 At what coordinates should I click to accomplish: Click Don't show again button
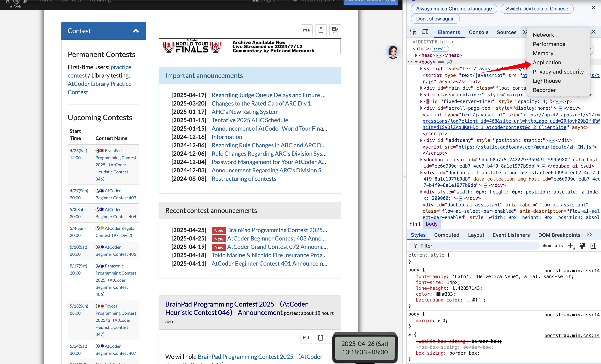click(x=435, y=19)
